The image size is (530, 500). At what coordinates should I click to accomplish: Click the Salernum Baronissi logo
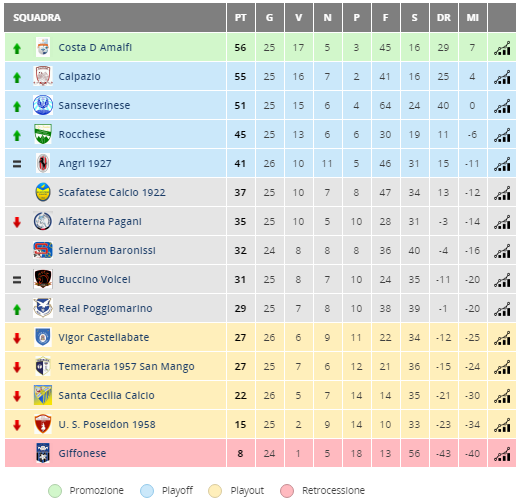43,250
